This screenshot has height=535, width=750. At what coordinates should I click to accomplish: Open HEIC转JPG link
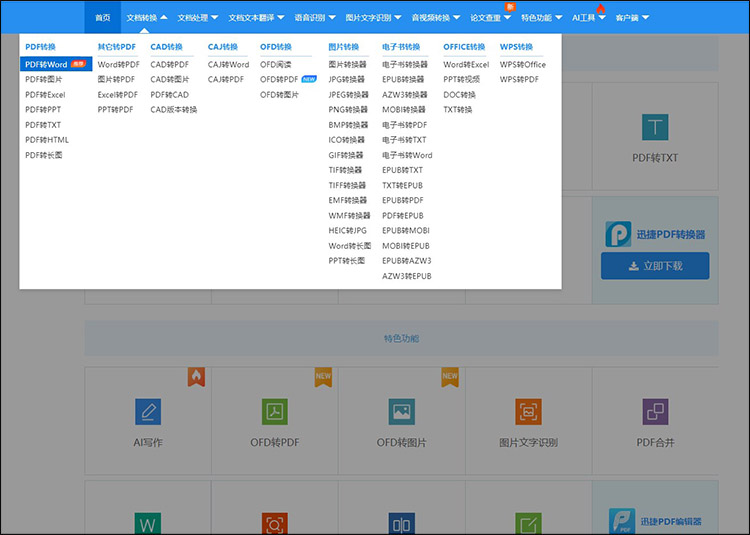(347, 230)
